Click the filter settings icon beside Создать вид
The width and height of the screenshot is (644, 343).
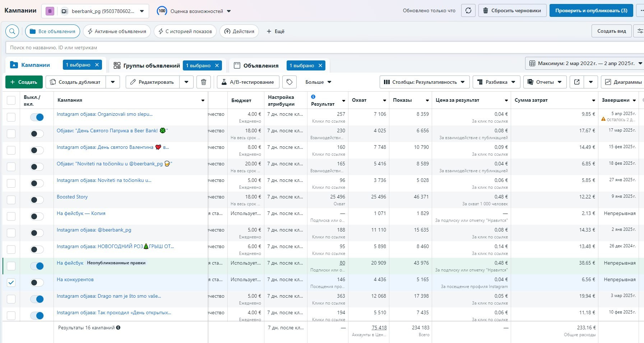pos(640,31)
